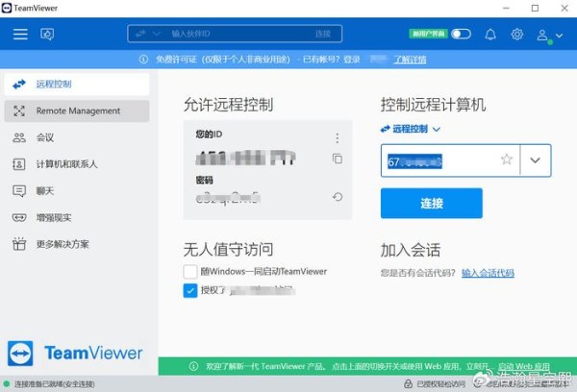Click the 控制远程计算机 heading
The width and height of the screenshot is (577, 392).
click(433, 105)
